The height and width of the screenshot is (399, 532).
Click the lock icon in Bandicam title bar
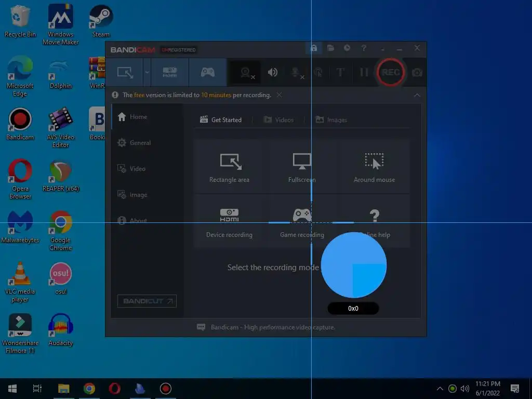[x=313, y=48]
